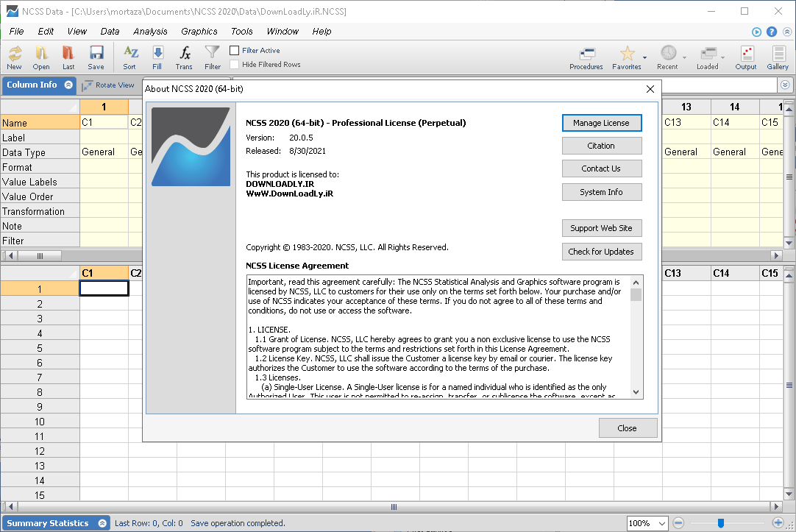
Task: Open the Loaded dropdown arrow
Action: pyautogui.click(x=723, y=57)
